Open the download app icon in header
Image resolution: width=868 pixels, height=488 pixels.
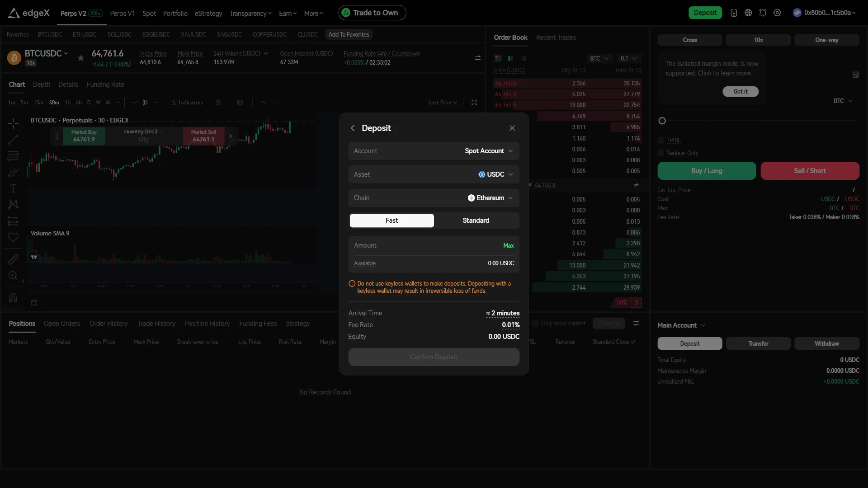point(734,13)
